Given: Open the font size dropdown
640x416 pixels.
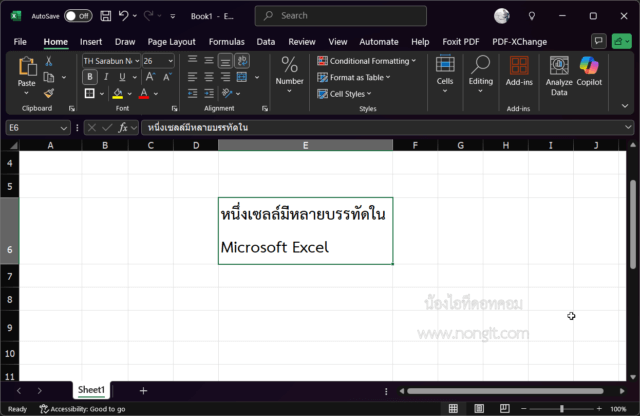Looking at the screenshot, I should coord(171,61).
